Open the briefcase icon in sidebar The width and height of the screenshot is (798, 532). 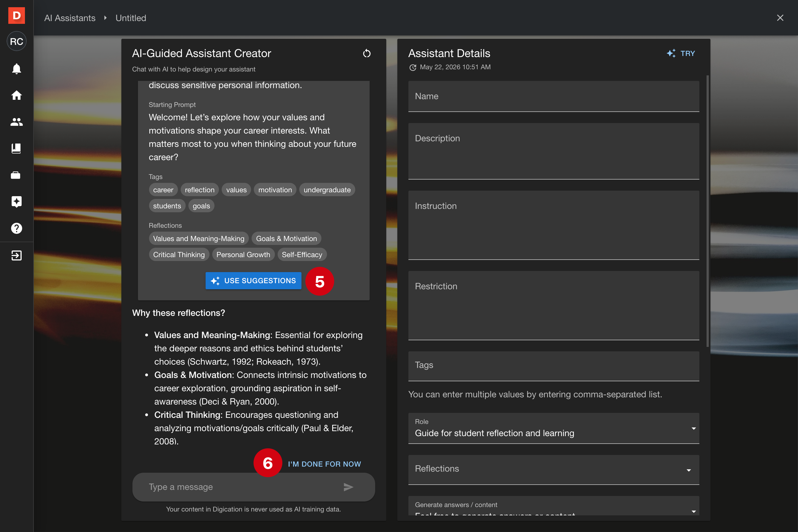tap(16, 175)
